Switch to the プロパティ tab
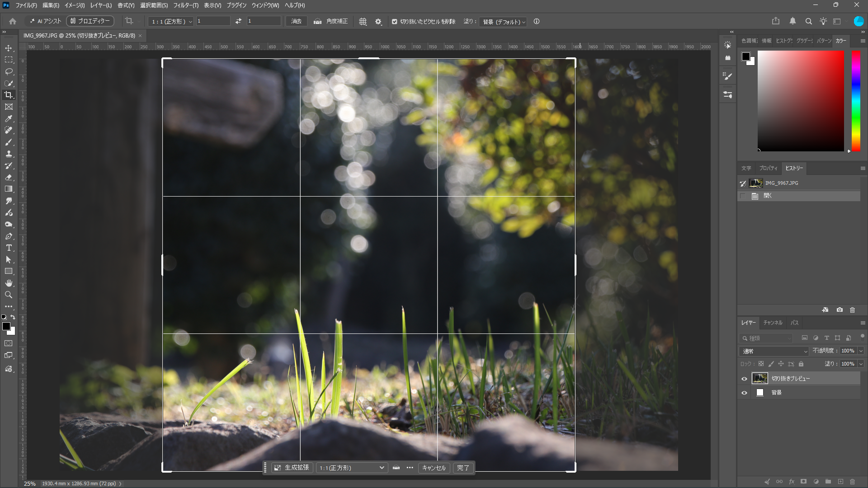 [768, 168]
